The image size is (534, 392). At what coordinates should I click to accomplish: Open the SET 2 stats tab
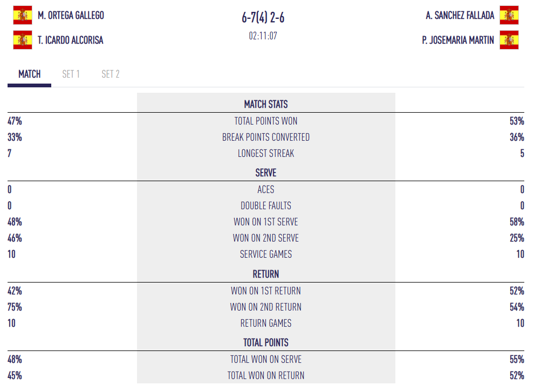point(111,74)
